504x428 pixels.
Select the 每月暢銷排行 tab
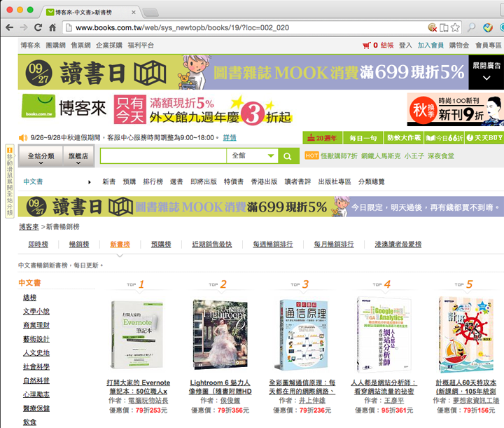(x=334, y=244)
